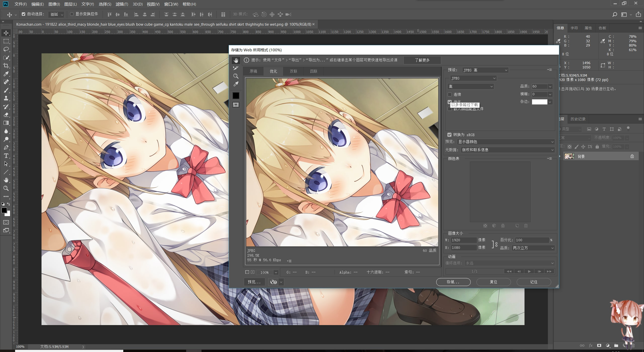Enable the 连续 (progressive) checkbox
This screenshot has height=352, width=644.
(x=450, y=94)
